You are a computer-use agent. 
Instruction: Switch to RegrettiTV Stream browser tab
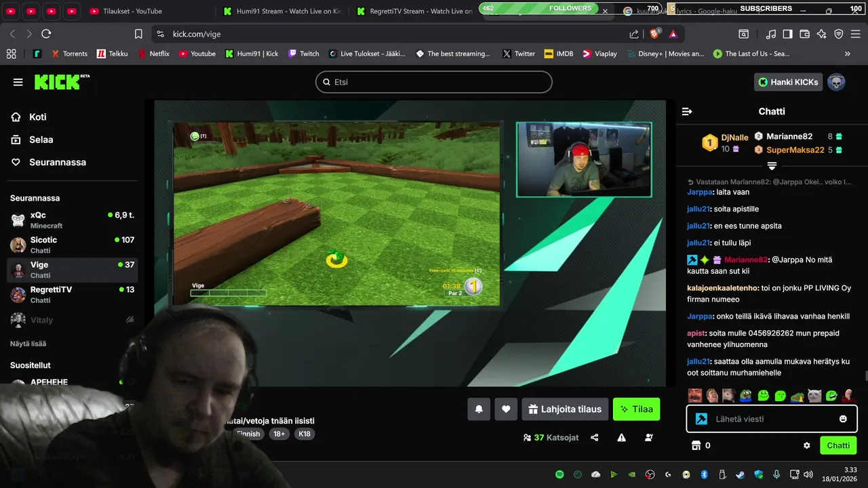tap(415, 11)
